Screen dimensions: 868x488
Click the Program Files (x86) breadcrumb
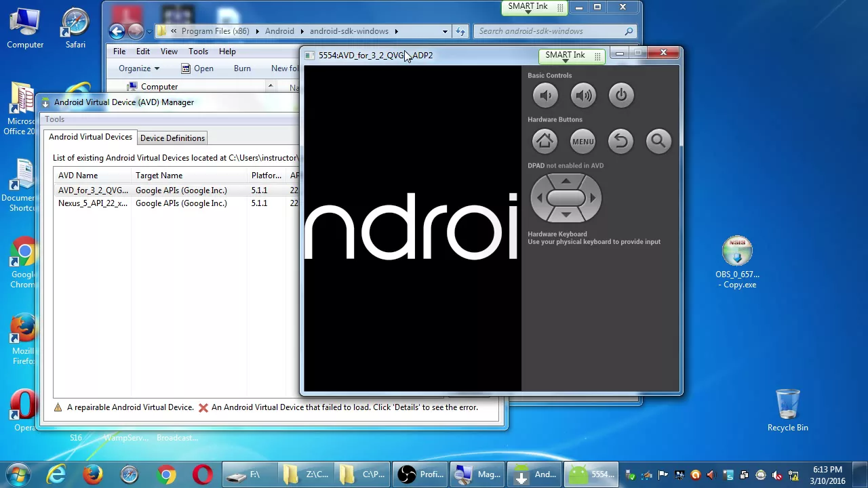(x=215, y=31)
